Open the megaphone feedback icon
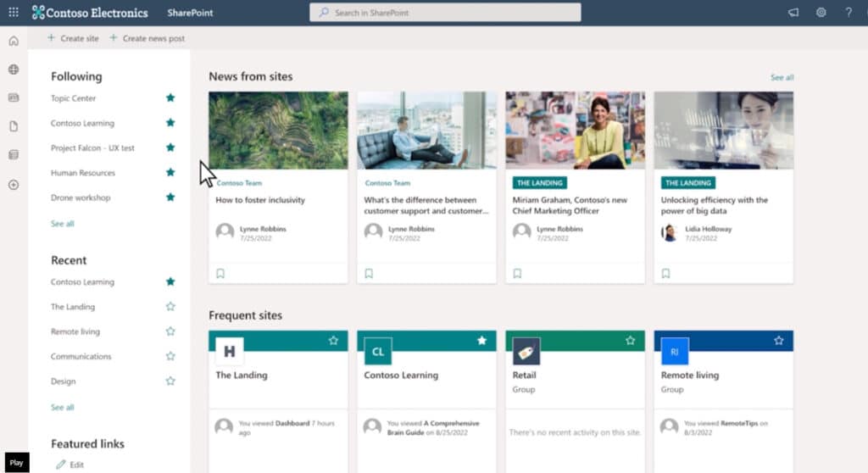Viewport: 868px width, 473px height. pos(793,12)
